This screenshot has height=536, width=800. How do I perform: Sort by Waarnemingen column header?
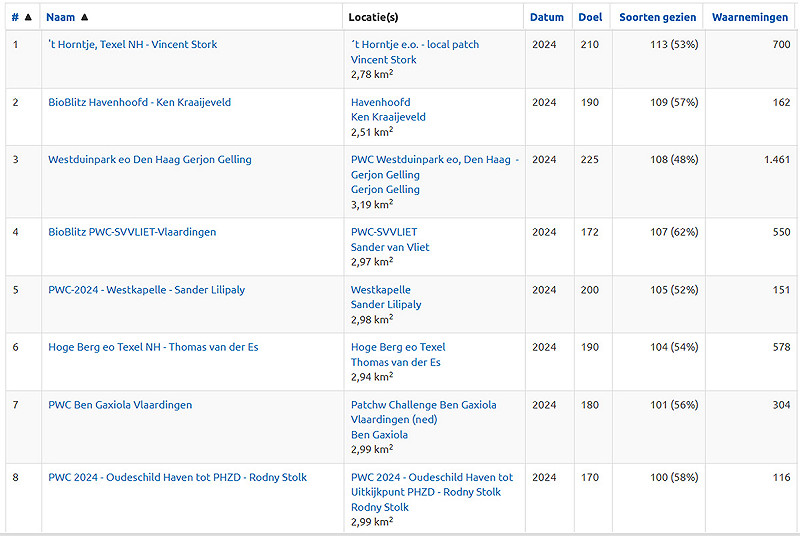click(x=750, y=17)
